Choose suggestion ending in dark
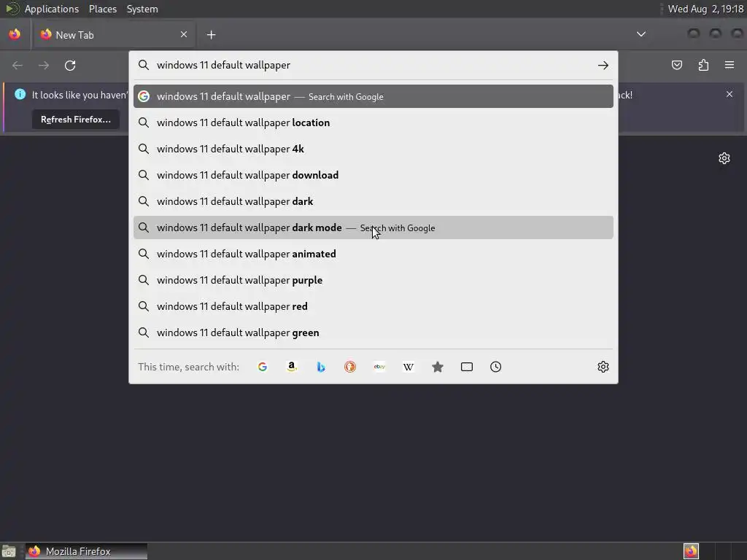 [x=373, y=201]
